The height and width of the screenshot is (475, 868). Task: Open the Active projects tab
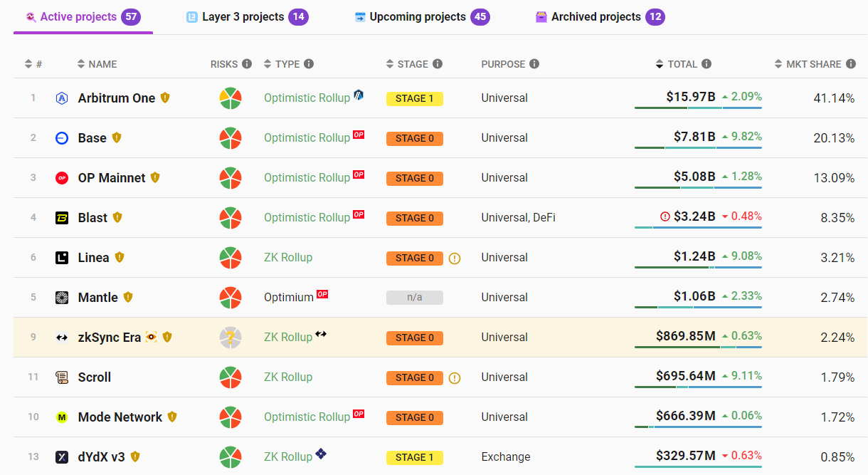(x=83, y=16)
